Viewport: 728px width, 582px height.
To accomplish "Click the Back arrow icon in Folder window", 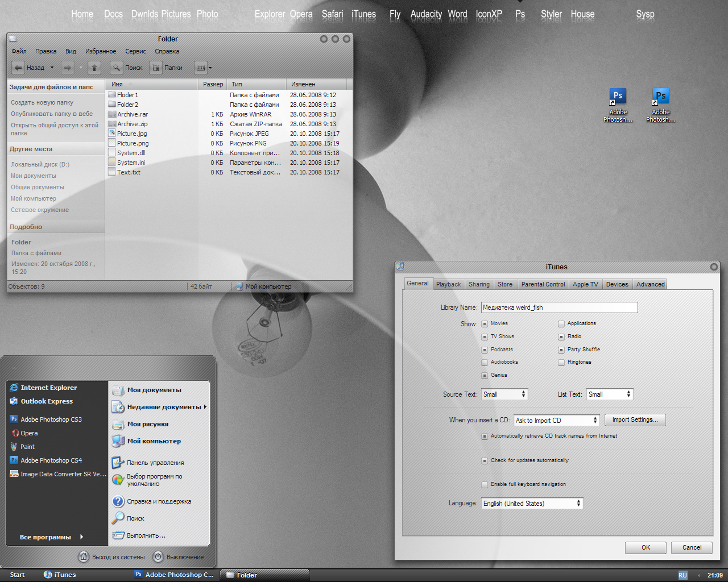I will [18, 68].
